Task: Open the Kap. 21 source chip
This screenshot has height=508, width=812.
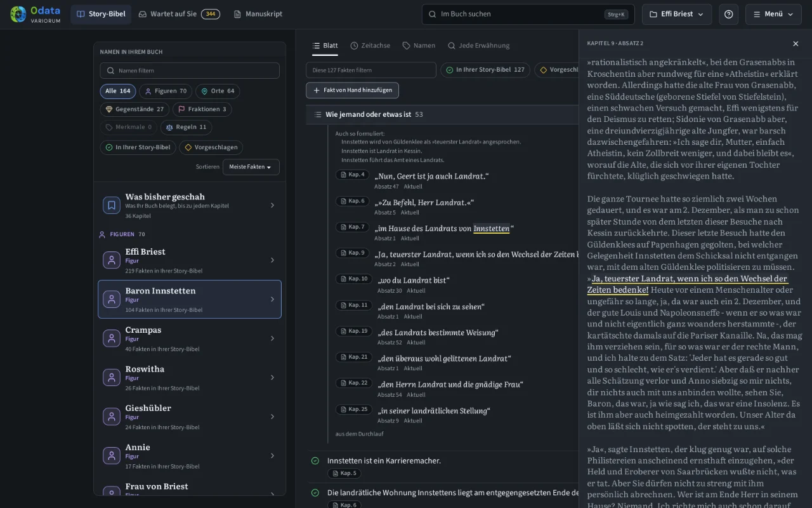Action: pyautogui.click(x=354, y=357)
